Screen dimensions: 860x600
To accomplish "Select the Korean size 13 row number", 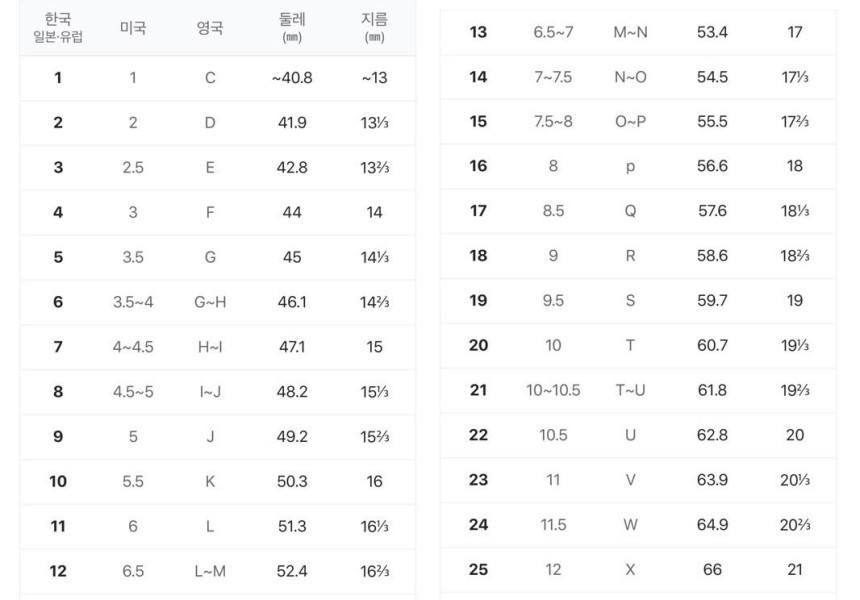I will 478,32.
